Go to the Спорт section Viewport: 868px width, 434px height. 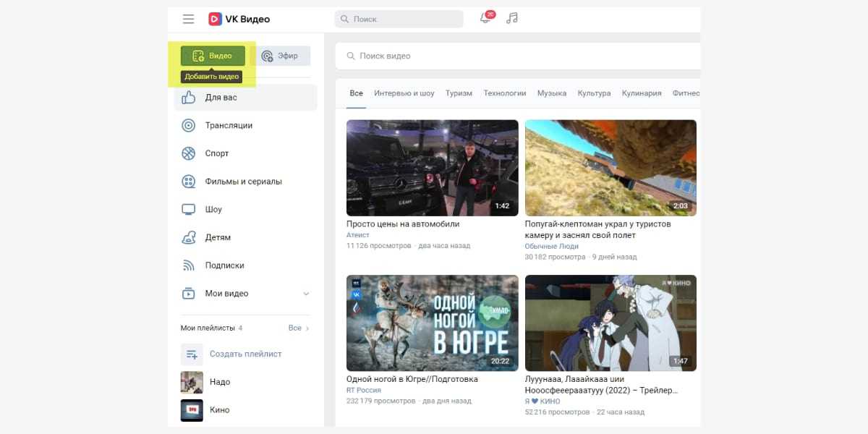[216, 153]
